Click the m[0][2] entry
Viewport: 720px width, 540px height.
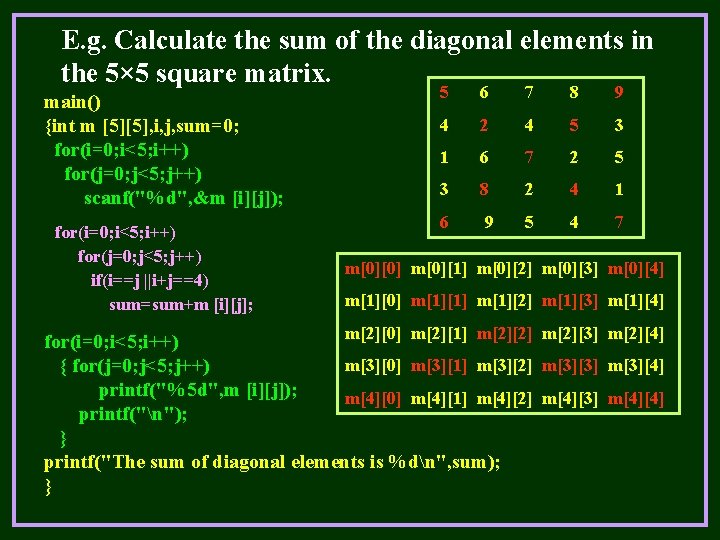click(x=504, y=269)
